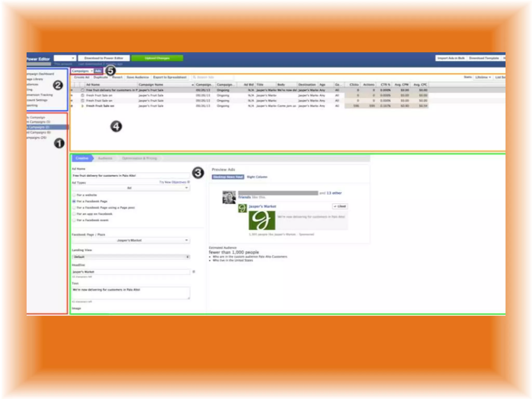
Task: Click the Jasper's Market page logo icon
Action: [242, 208]
